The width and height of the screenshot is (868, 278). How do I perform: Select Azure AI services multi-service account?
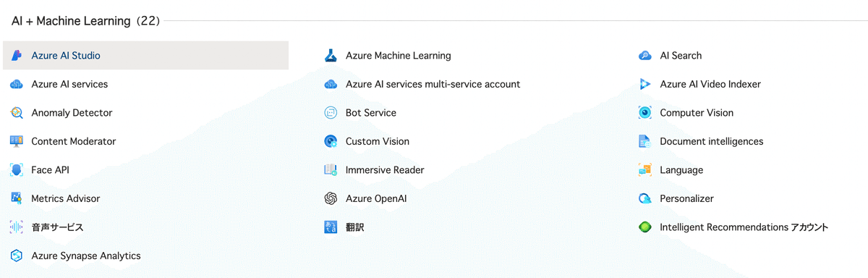(x=433, y=84)
